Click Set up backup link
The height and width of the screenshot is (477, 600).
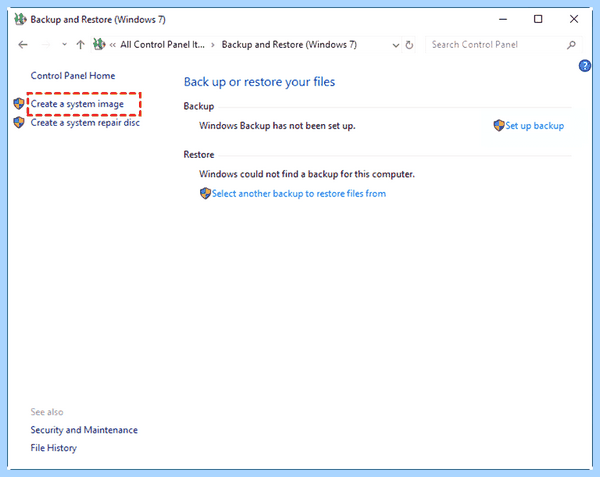click(535, 125)
